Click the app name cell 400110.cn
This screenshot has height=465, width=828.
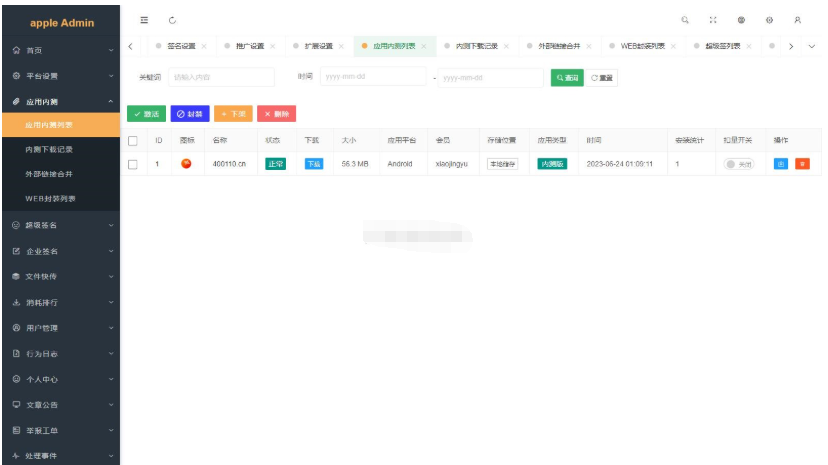229,164
